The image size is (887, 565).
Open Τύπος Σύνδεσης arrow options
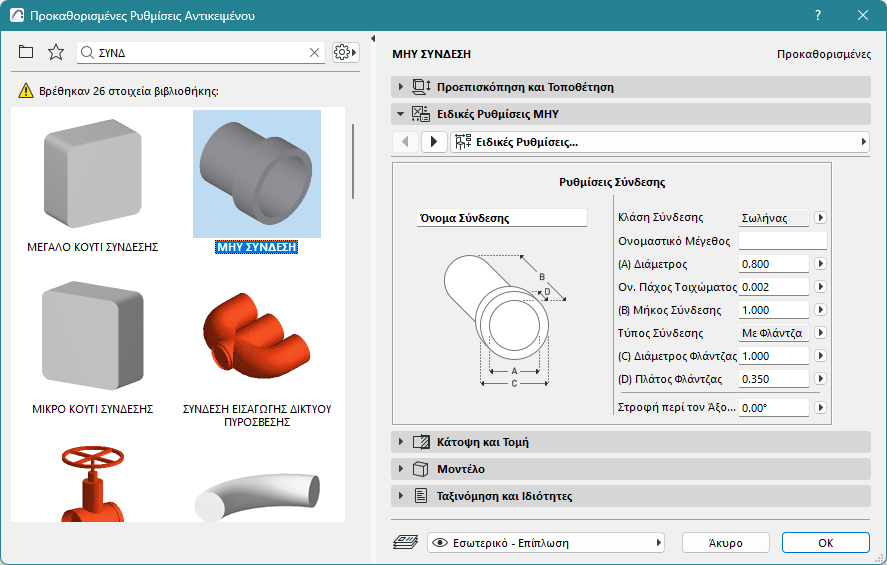820,333
